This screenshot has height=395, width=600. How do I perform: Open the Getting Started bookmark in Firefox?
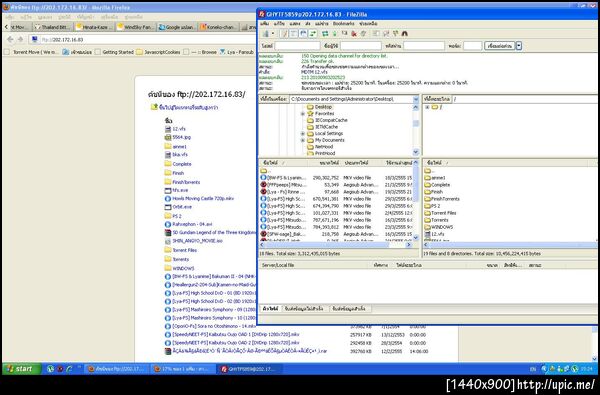point(114,52)
